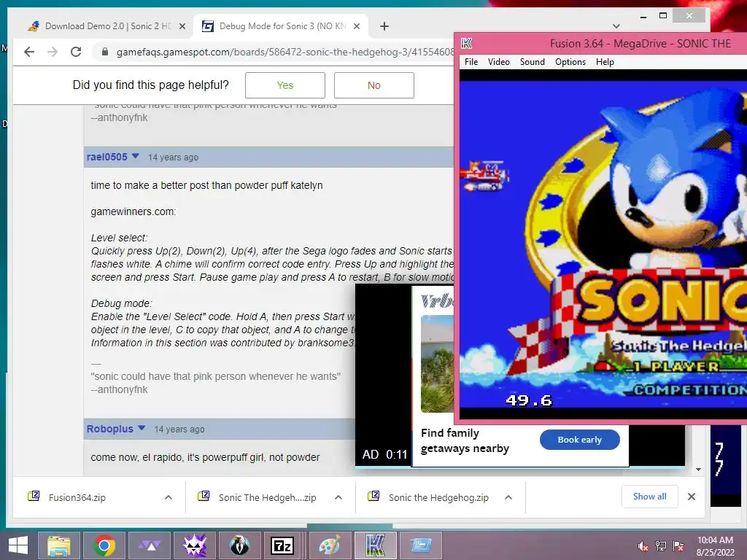Open the Video menu in Fusion
This screenshot has height=560, width=747.
click(499, 62)
